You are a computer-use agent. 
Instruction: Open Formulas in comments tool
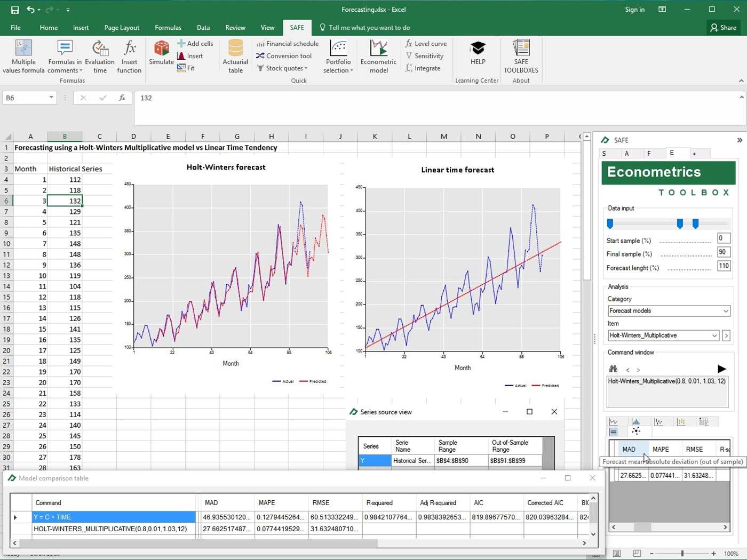point(65,57)
